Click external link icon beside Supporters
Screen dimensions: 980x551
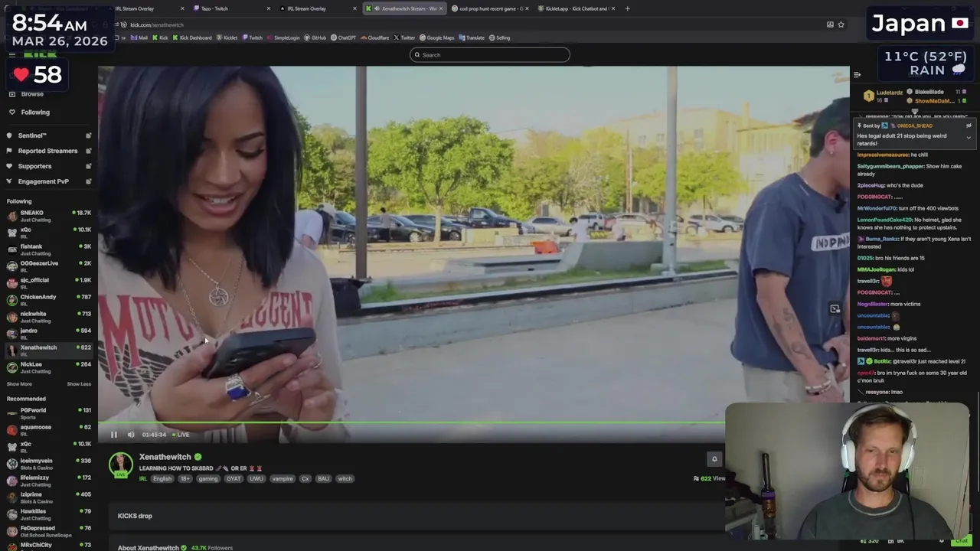pos(88,166)
